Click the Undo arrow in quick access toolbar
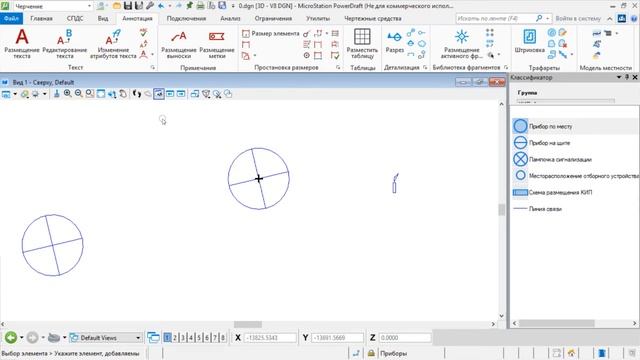640x360 pixels. 161,6
